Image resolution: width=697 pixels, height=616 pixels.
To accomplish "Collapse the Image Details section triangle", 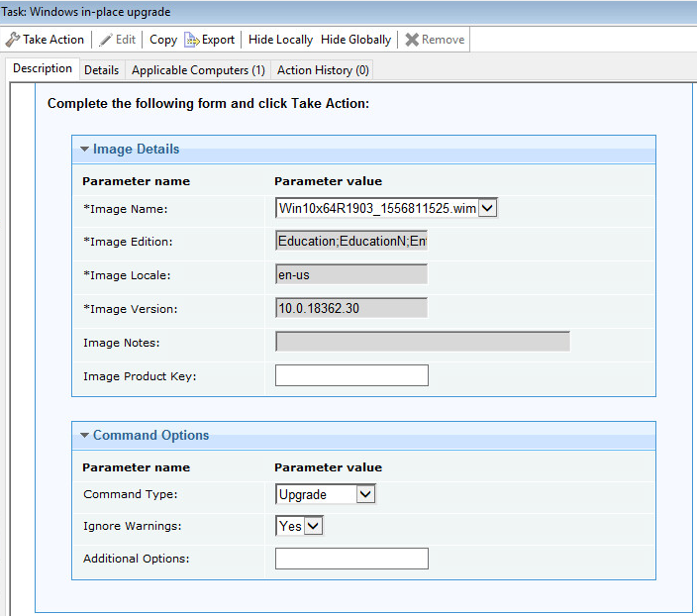I will pyautogui.click(x=84, y=149).
